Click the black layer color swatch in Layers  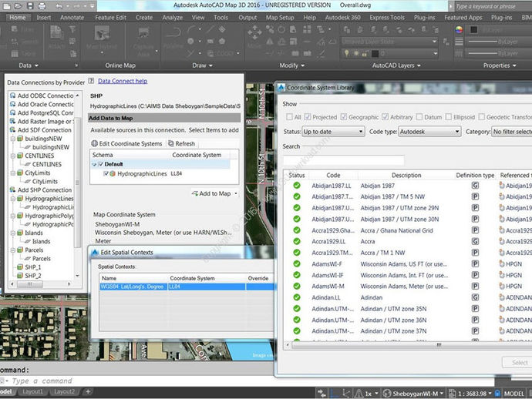coord(375,53)
